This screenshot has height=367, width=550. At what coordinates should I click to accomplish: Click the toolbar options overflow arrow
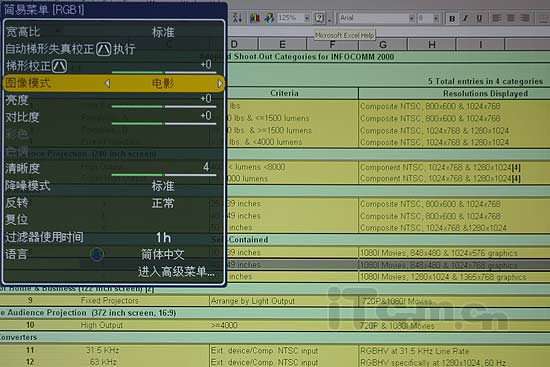coord(329,20)
